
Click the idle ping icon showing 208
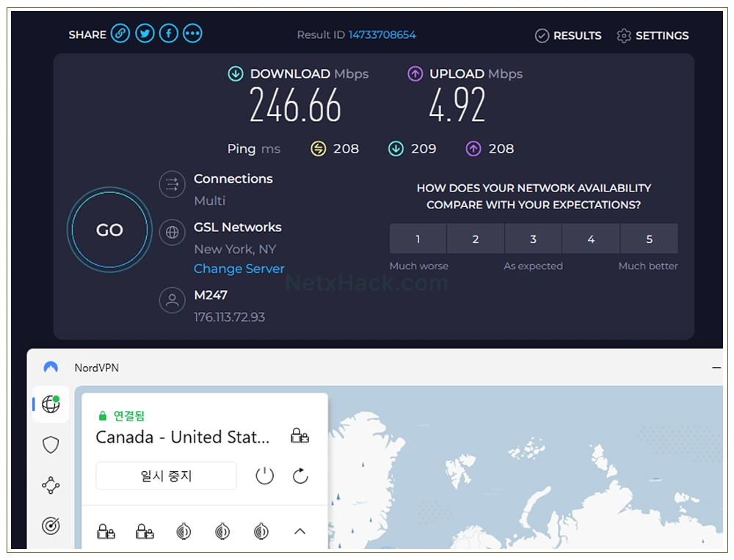coord(319,149)
